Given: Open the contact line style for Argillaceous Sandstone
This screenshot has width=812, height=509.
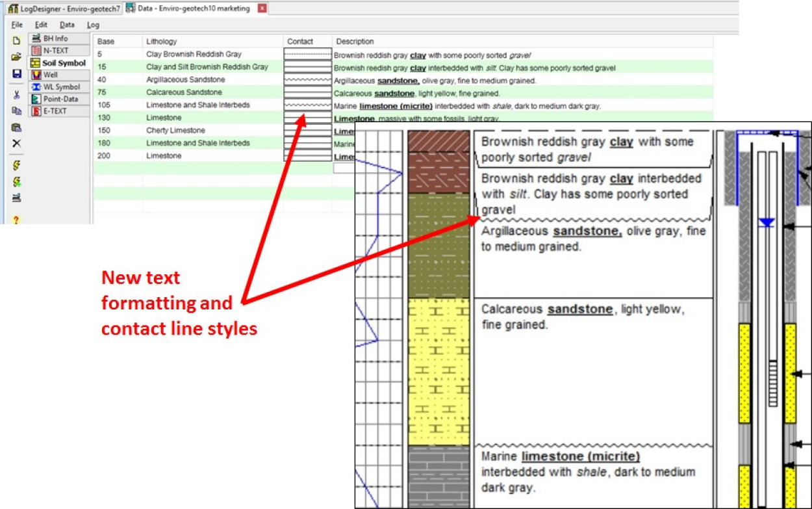Looking at the screenshot, I should (308, 79).
